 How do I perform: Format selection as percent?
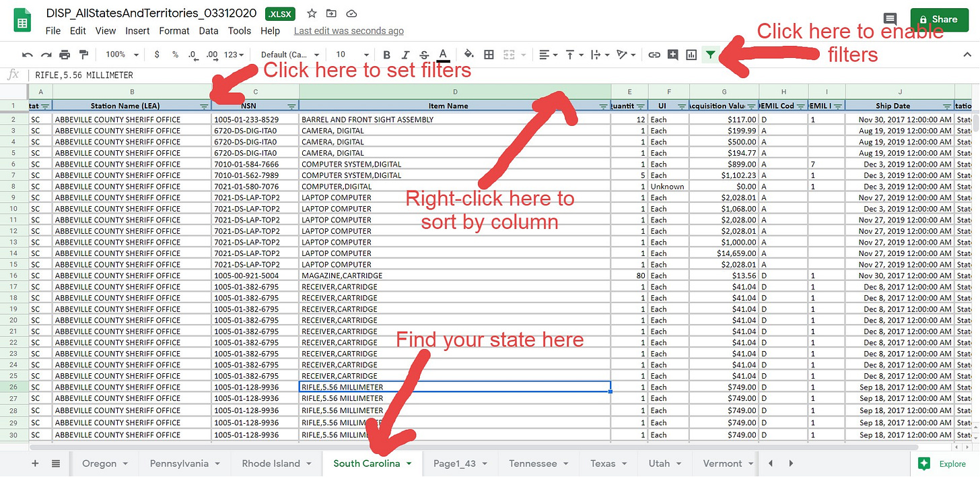(x=175, y=55)
